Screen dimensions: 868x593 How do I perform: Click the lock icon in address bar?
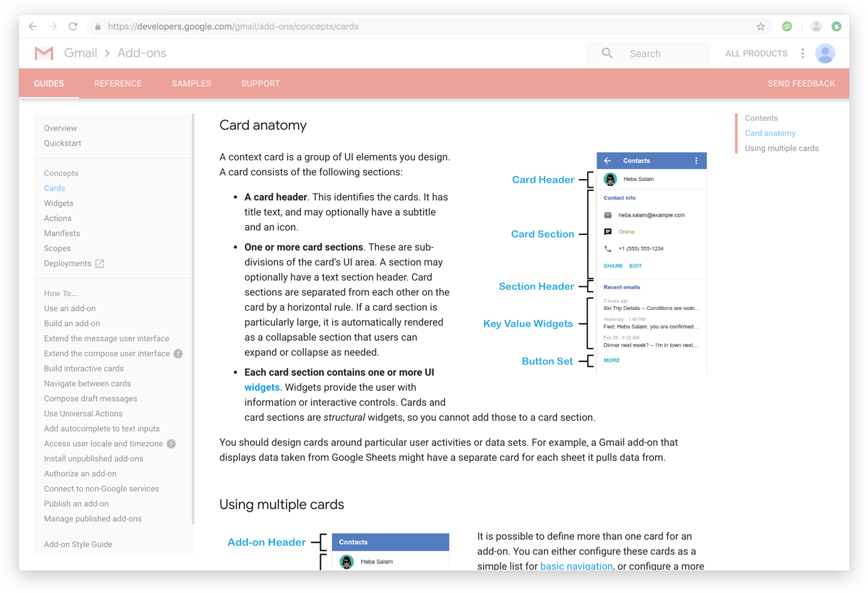(98, 27)
